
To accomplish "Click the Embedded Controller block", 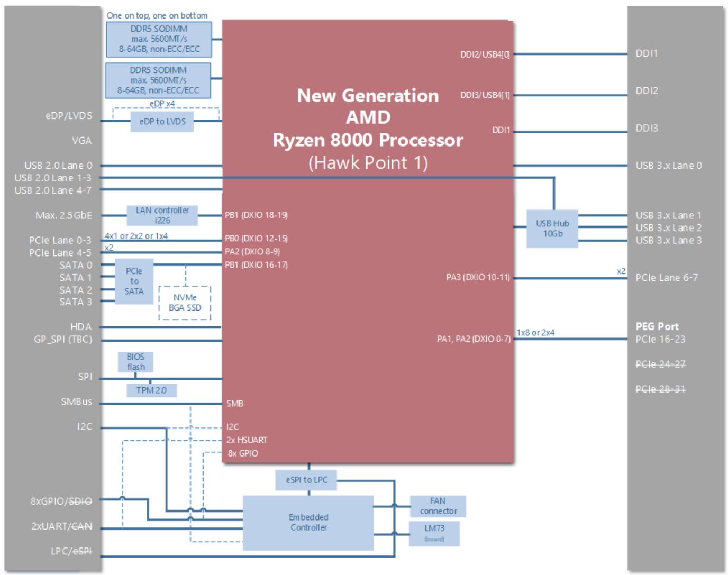I will tap(308, 523).
